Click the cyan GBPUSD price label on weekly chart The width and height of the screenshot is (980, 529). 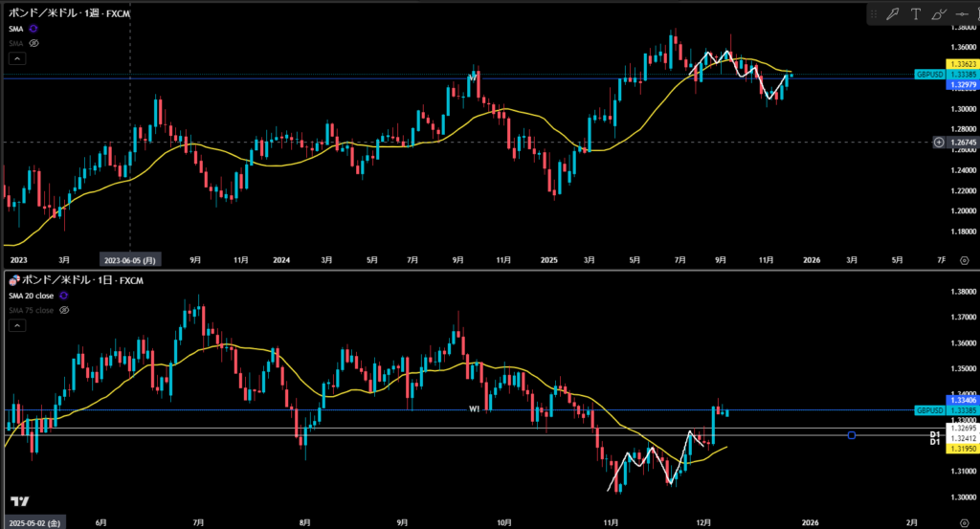(x=929, y=74)
